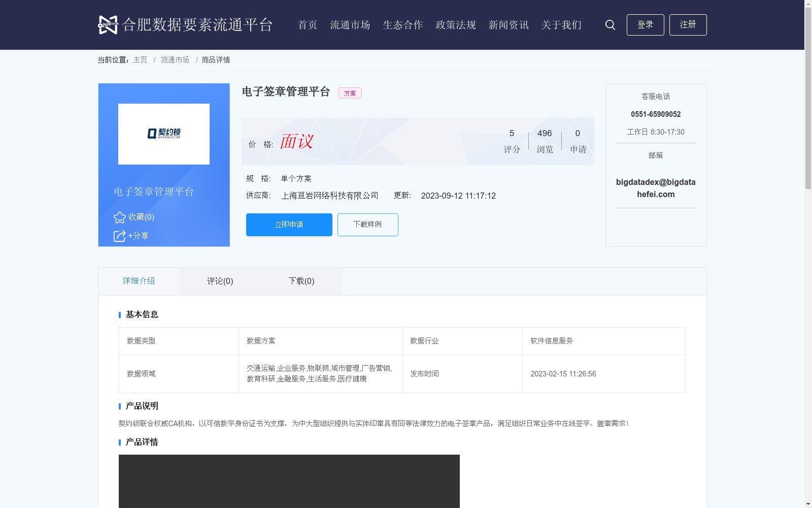Image resolution: width=812 pixels, height=508 pixels.
Task: Click the 数据类型 table cell
Action: pos(179,341)
